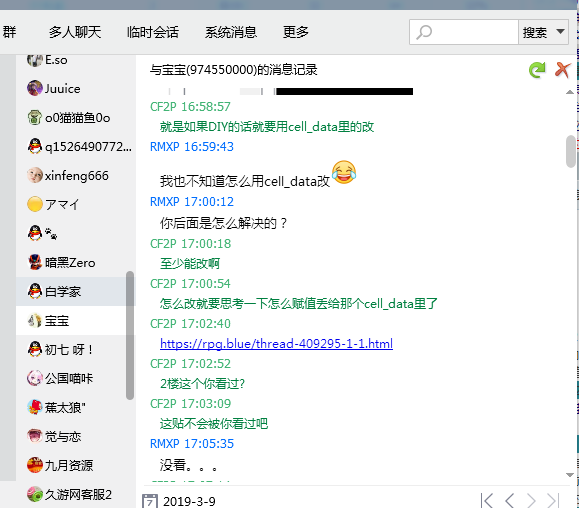Switch to 多人聊天 tab
Viewport: 579px width, 508px height.
tap(75, 32)
